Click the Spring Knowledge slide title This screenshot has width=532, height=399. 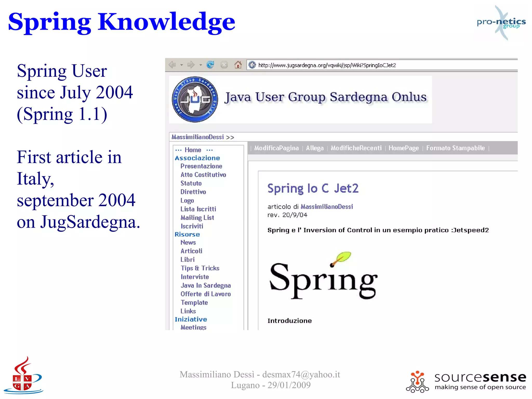(122, 23)
